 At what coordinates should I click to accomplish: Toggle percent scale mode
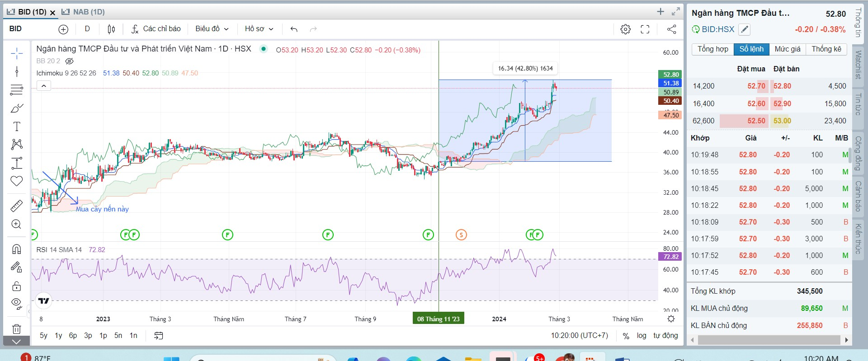[x=626, y=336]
